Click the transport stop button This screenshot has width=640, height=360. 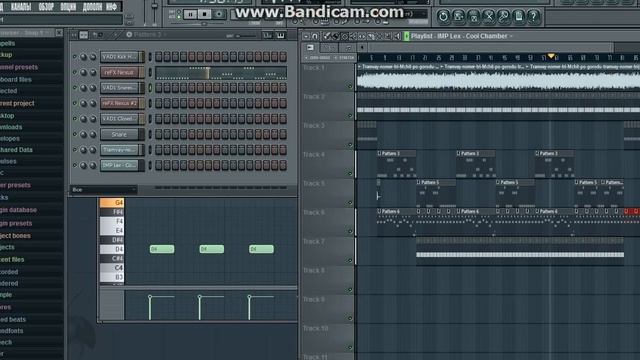point(204,14)
